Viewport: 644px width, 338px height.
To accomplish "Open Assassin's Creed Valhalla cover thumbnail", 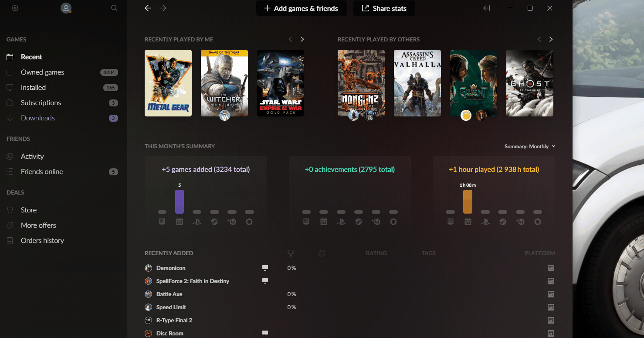I will [x=417, y=83].
